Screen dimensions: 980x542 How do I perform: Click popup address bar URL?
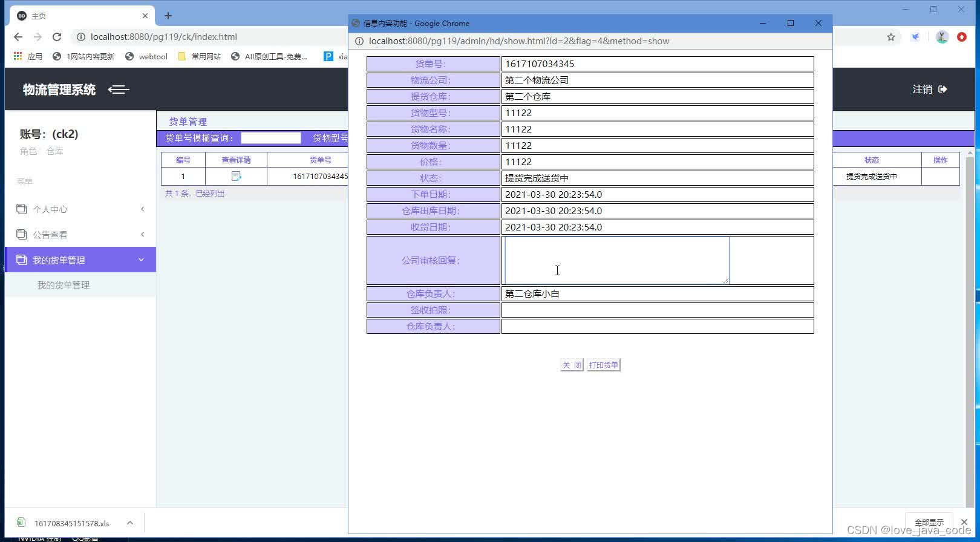(519, 41)
